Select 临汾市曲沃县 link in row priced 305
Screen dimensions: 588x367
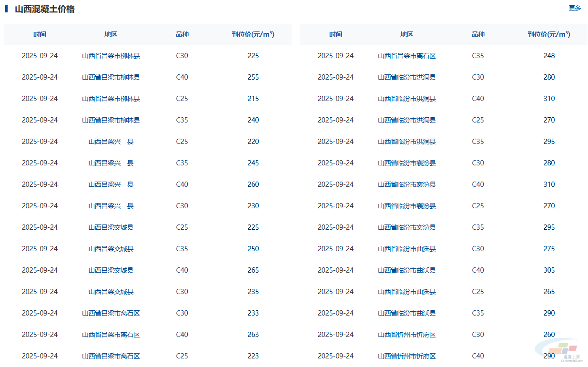click(407, 270)
